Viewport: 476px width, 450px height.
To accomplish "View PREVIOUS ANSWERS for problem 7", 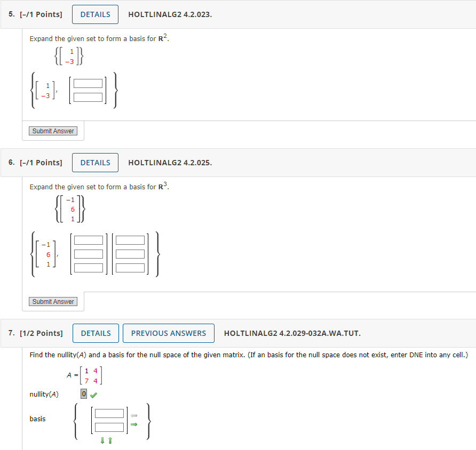I will [168, 333].
